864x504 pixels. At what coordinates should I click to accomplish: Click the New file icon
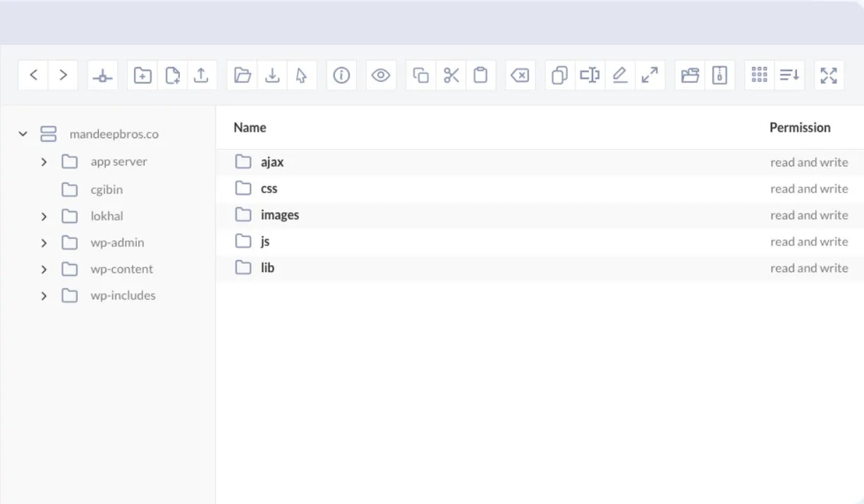click(173, 74)
